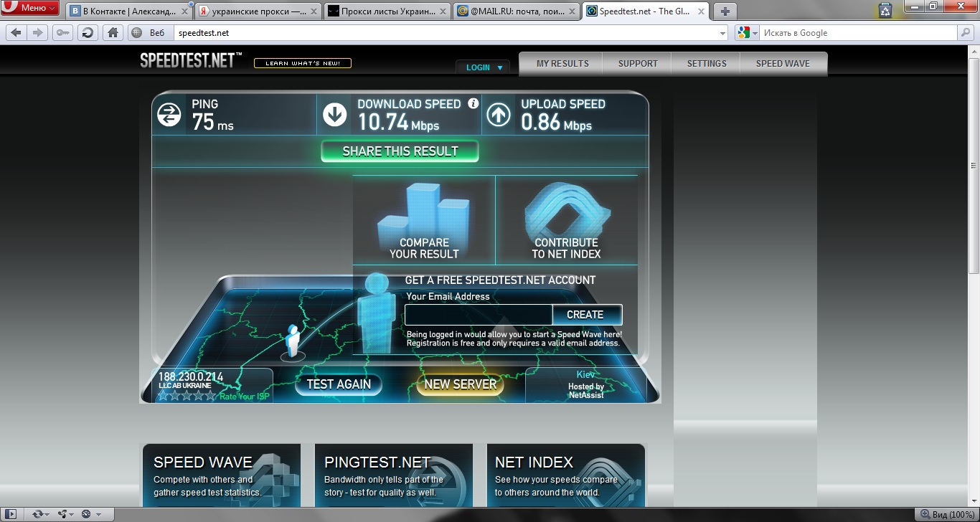980x522 pixels.
Task: Open the Opera Unite status icon
Action: coord(62,514)
